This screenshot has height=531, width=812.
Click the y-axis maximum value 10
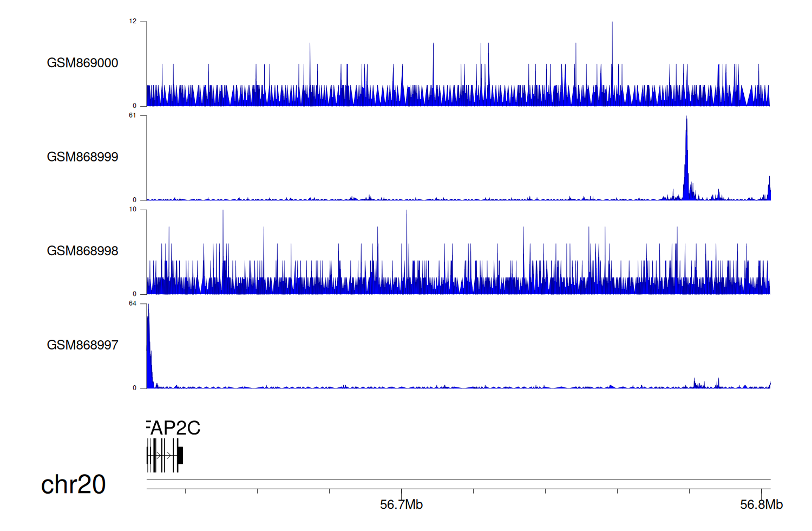[133, 210]
